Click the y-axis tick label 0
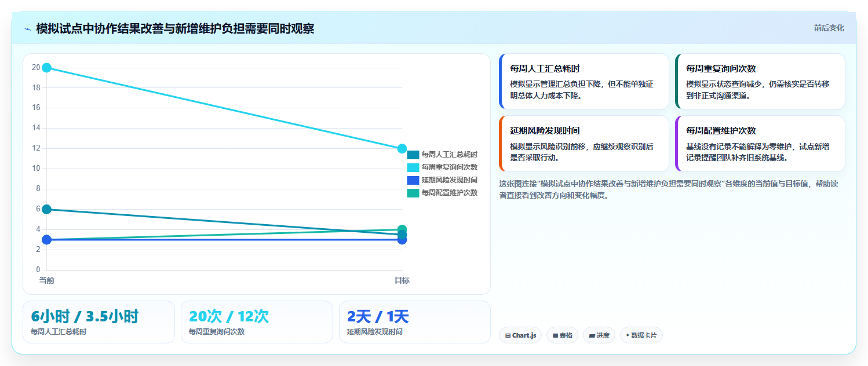 coord(38,270)
